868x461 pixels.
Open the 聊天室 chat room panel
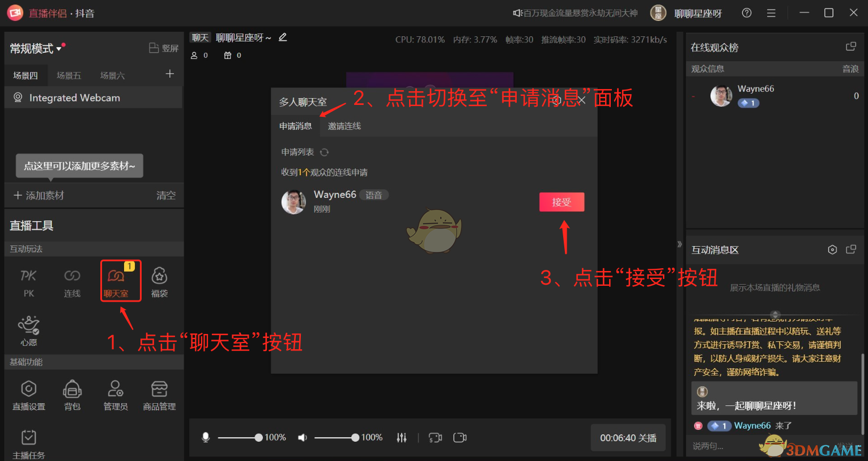click(x=120, y=281)
